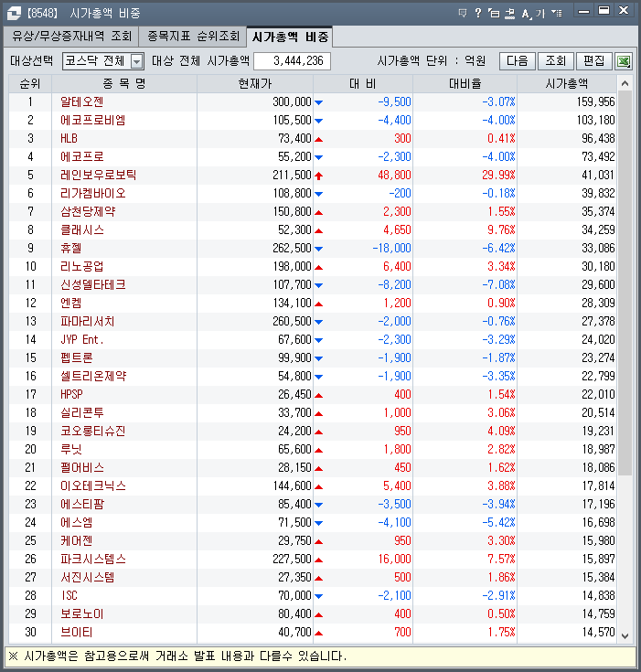
Task: Select stock 실리콘투
Action: pyautogui.click(x=82, y=412)
